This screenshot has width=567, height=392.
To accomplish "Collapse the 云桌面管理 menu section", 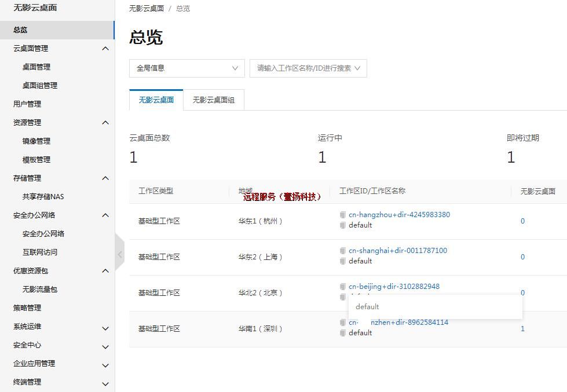I will pos(105,49).
